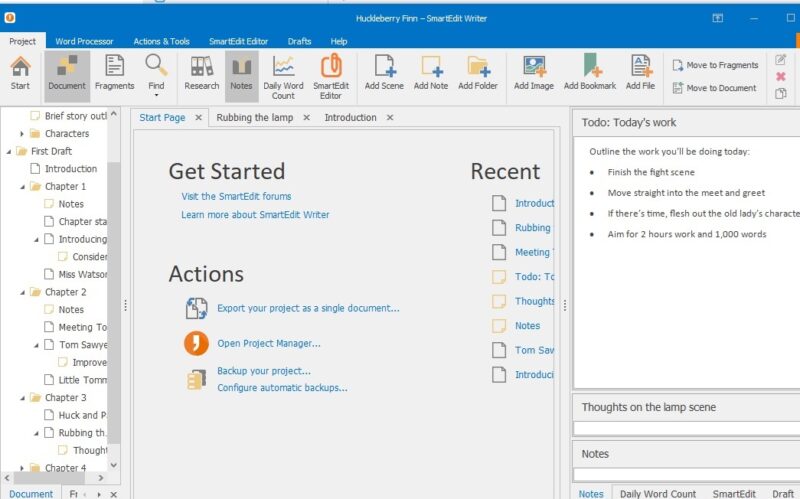
Task: Open Visit the SmartEdit forums link
Action: click(x=236, y=196)
